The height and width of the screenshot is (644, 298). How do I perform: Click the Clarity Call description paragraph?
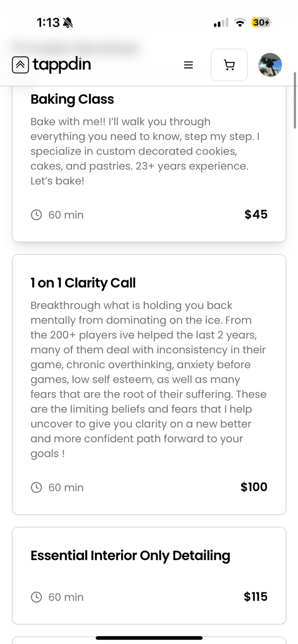pos(149,379)
